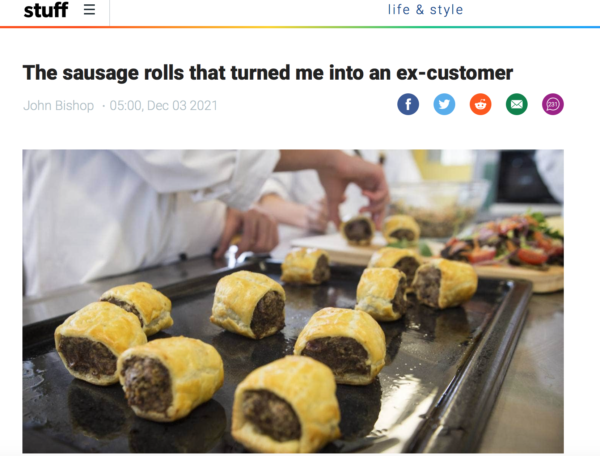Click the glass bowl in the photo

[438, 208]
